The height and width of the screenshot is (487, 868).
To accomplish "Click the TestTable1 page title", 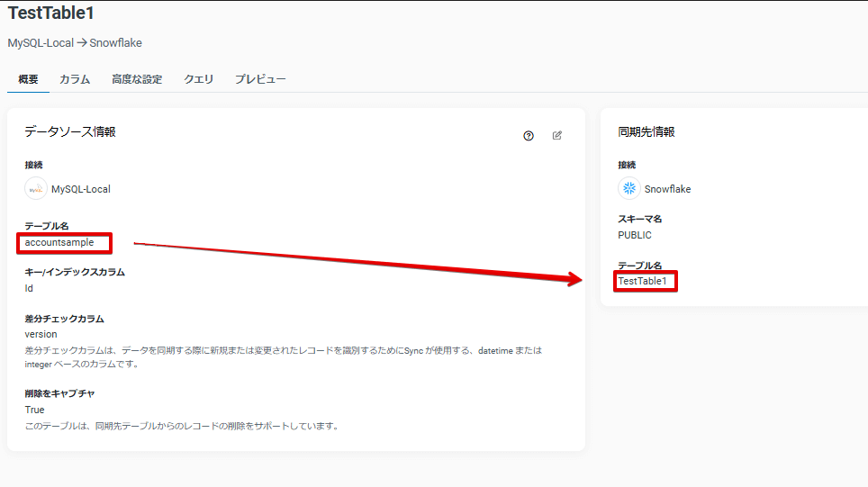I will coord(51,13).
